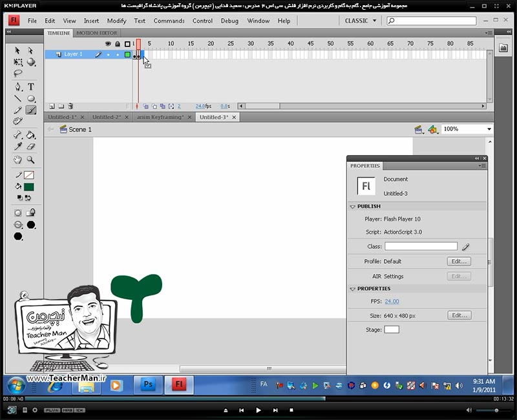Select the Free Transform tool
This screenshot has height=420, width=517.
coord(18,62)
